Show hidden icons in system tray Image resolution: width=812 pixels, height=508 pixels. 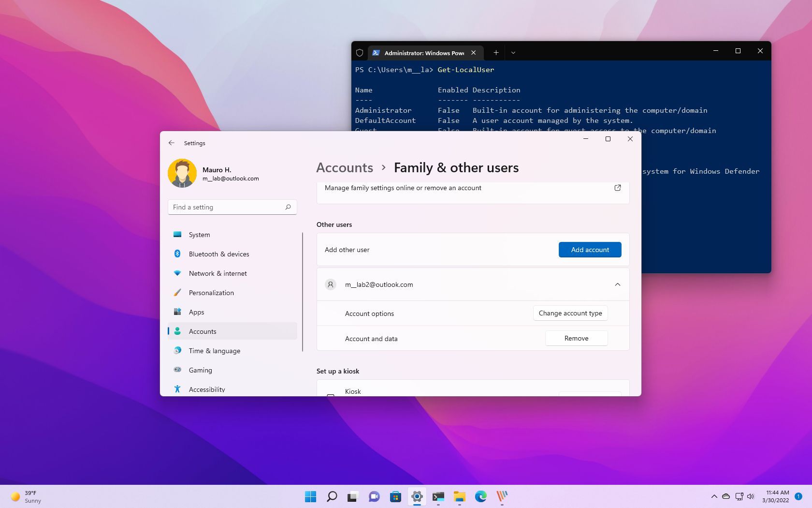[x=714, y=496]
